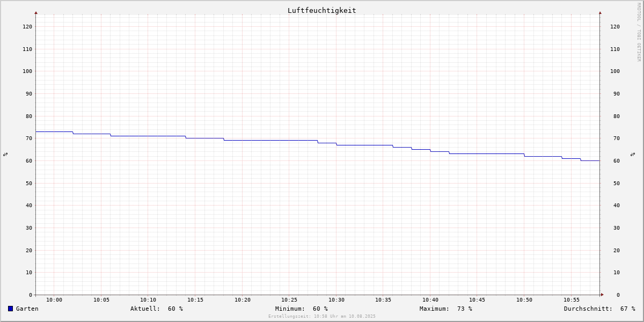The width and height of the screenshot is (644, 322).
Task: Click the Erstellungszeit timestamp footer
Action: (x=322, y=317)
